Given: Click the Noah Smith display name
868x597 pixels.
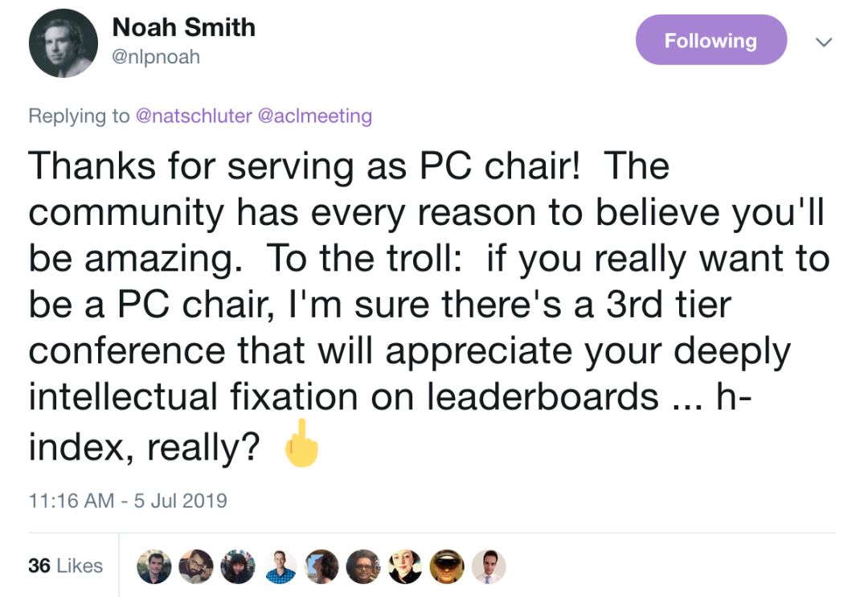Looking at the screenshot, I should click(184, 27).
